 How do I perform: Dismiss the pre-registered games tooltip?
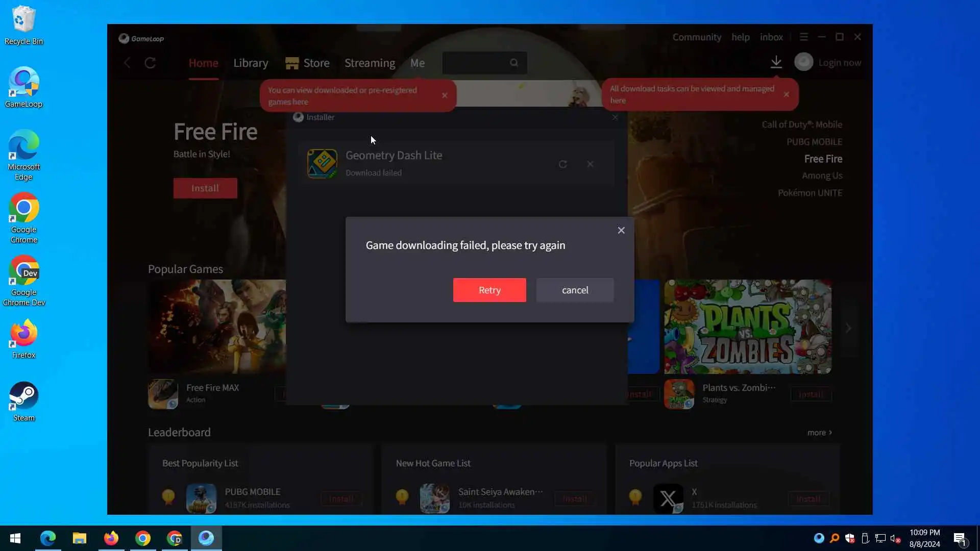(445, 95)
